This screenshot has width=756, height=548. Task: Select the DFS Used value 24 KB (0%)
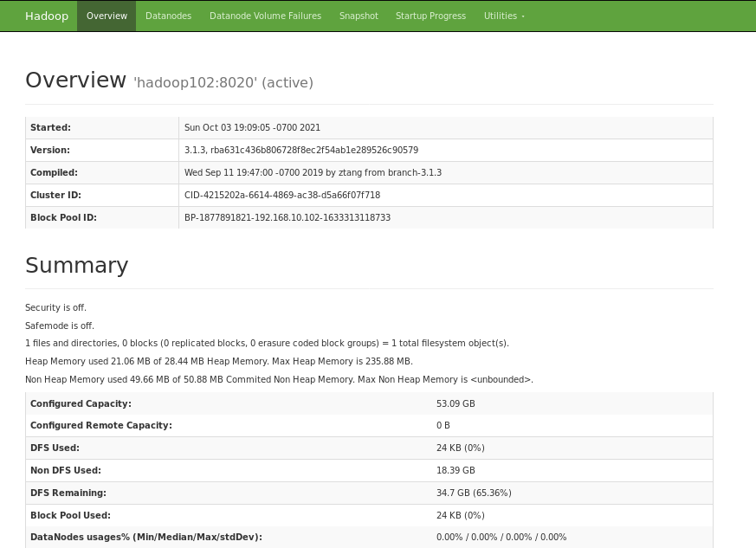coord(461,448)
